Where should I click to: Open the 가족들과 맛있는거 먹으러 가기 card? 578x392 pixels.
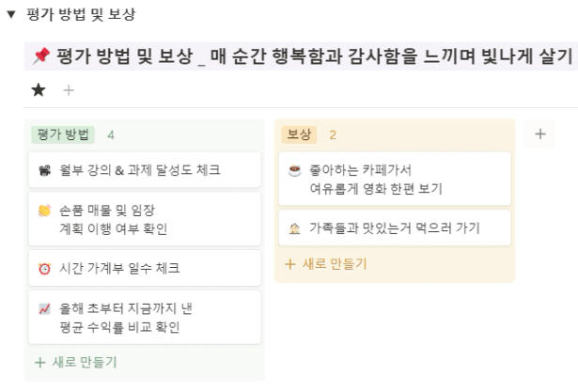[395, 227]
